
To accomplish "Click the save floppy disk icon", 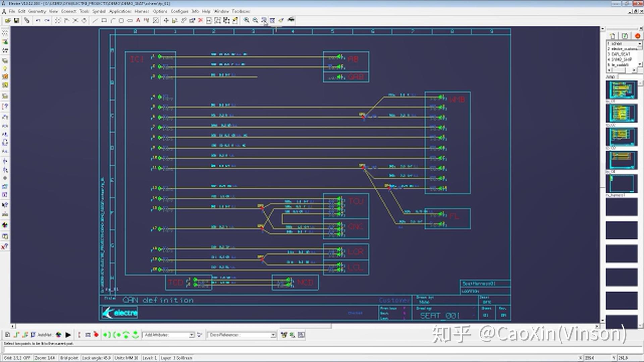I will [x=16, y=21].
